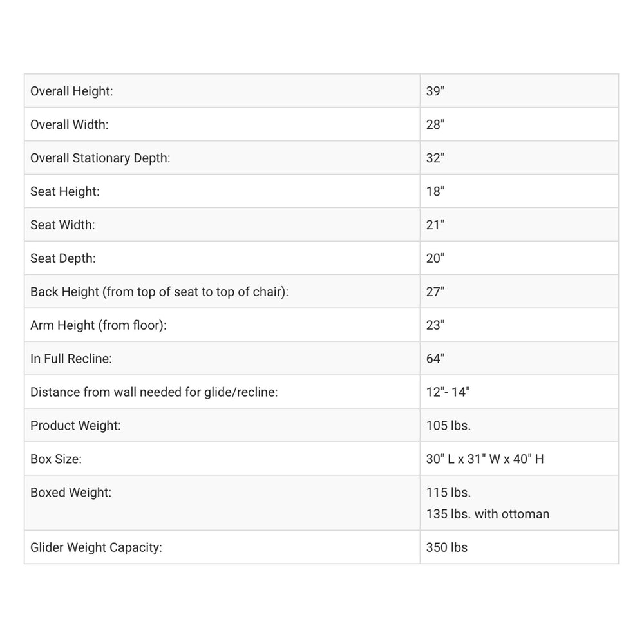644x644 pixels.
Task: Select the Overall Stationary Depth label
Action: 100,158
